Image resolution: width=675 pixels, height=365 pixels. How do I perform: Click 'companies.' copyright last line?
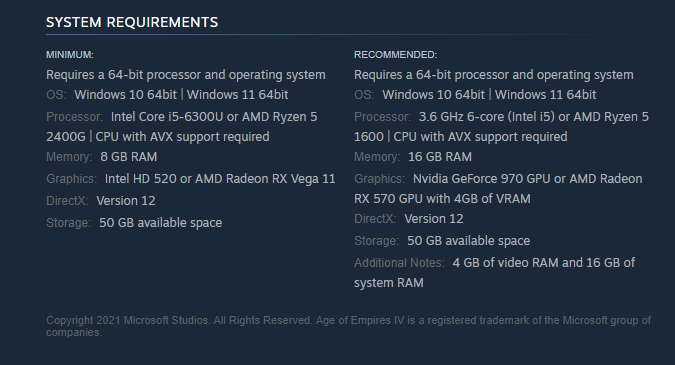click(x=74, y=333)
